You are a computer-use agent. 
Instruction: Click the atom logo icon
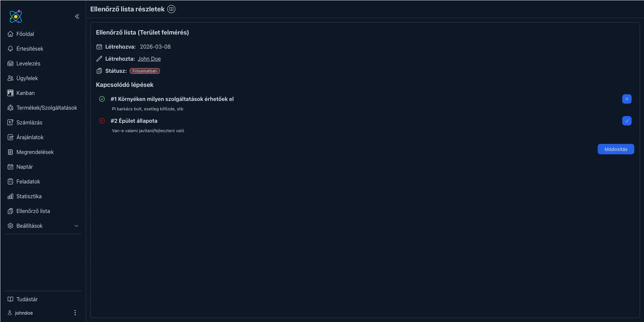tap(15, 16)
